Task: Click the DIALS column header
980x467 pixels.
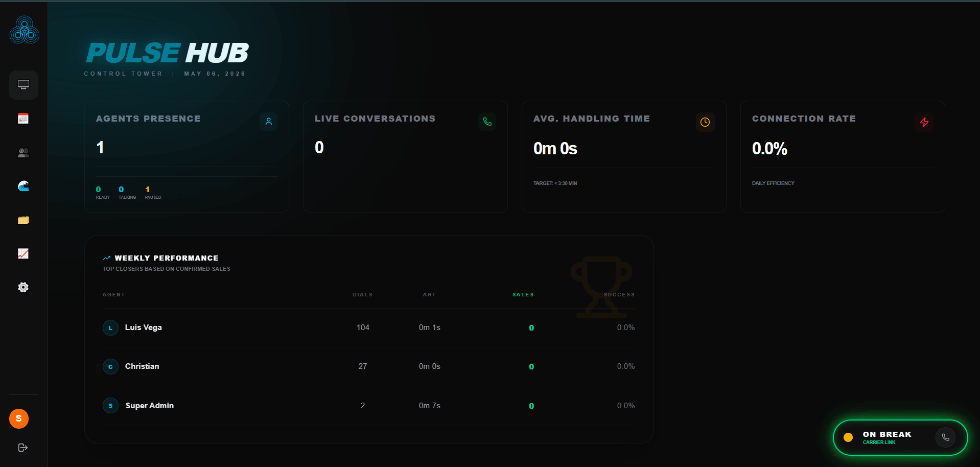Action: point(363,295)
